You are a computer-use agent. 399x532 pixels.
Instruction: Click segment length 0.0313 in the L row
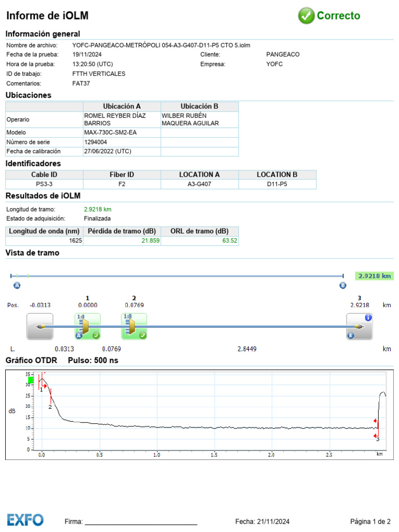point(64,349)
